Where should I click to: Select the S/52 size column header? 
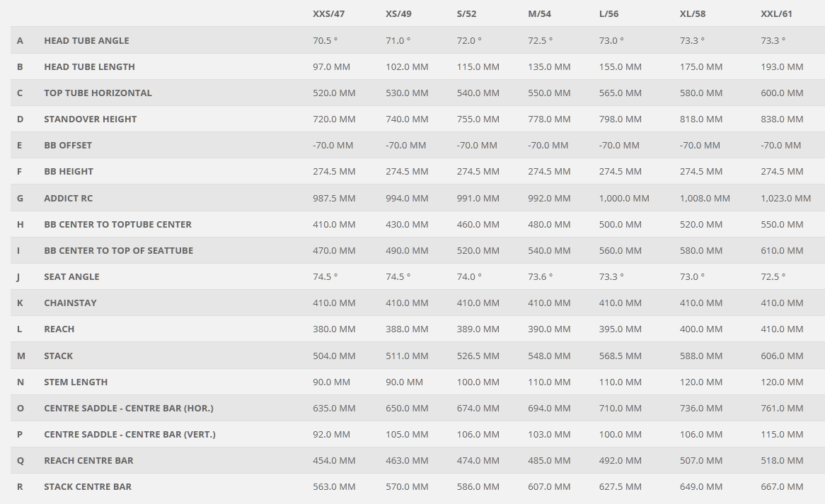(466, 13)
